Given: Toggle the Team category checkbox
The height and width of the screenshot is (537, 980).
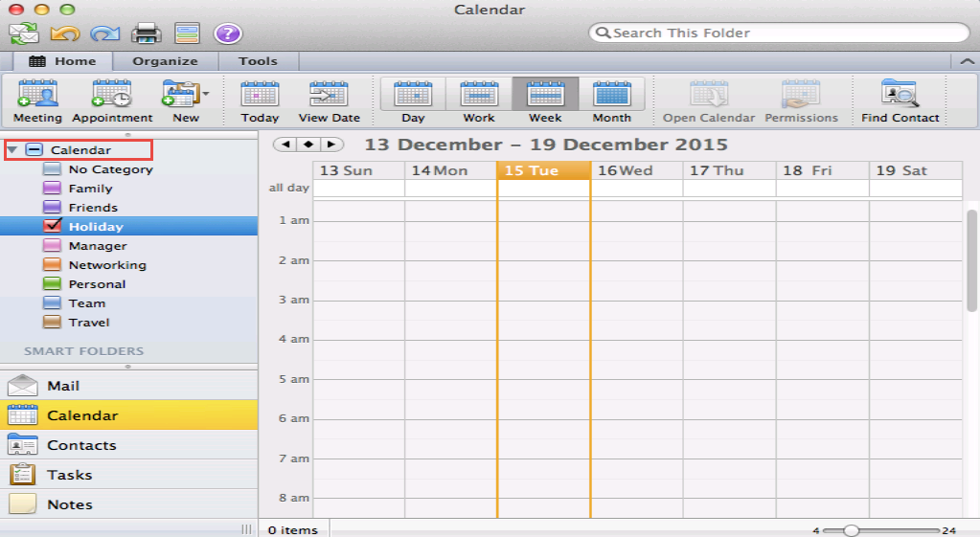Looking at the screenshot, I should click(x=52, y=302).
